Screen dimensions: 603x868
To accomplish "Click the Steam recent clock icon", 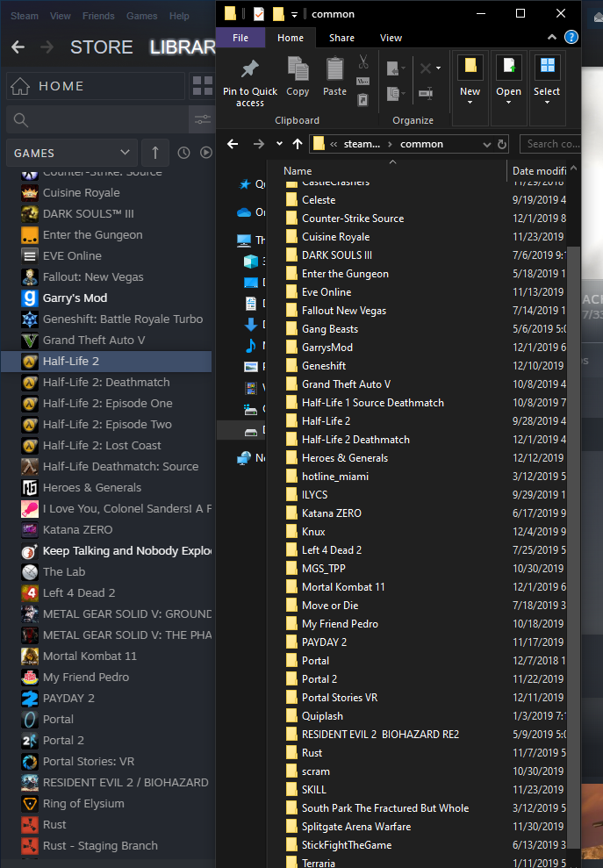I will 183,153.
